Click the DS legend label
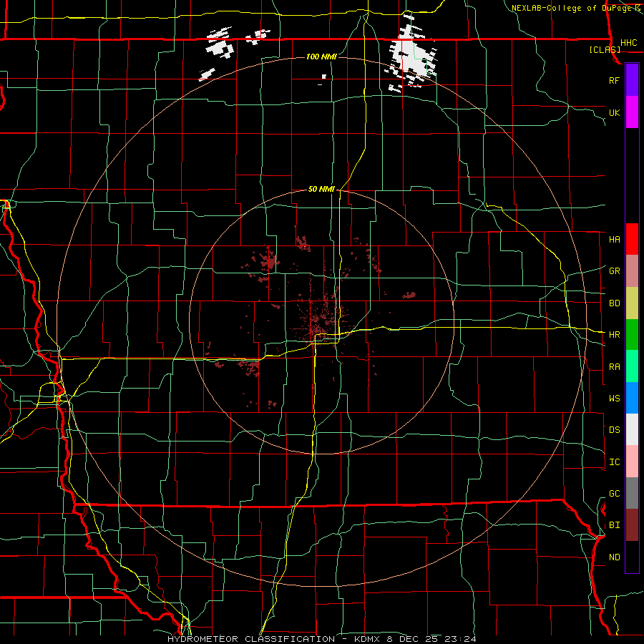This screenshot has width=644, height=644. click(x=614, y=430)
